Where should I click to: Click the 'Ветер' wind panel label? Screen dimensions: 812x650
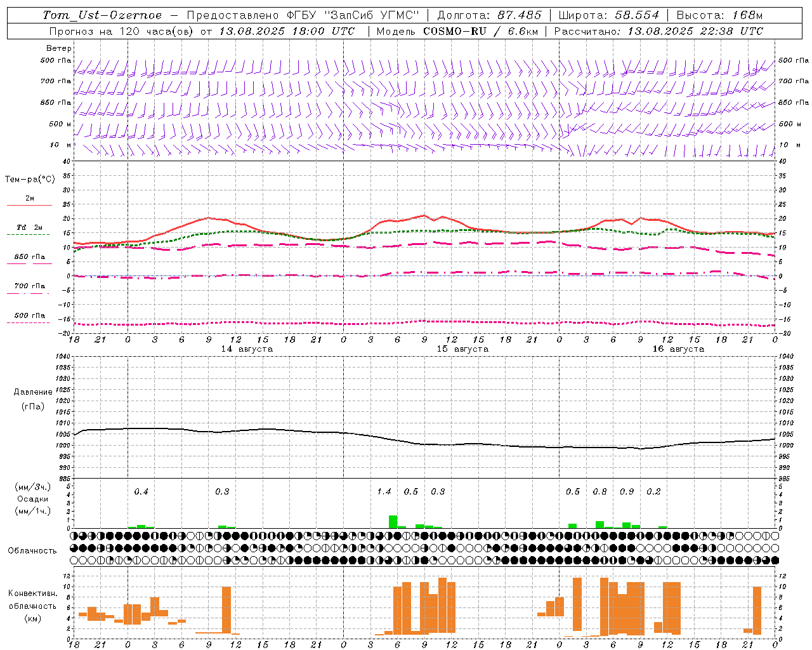[x=59, y=48]
